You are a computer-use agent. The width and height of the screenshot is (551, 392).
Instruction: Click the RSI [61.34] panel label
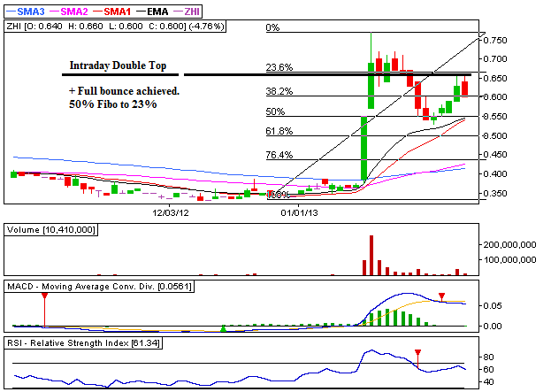coord(83,343)
